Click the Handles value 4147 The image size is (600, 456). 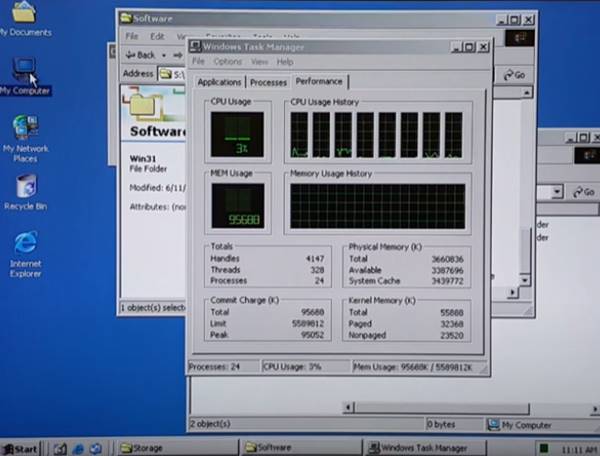[315, 259]
